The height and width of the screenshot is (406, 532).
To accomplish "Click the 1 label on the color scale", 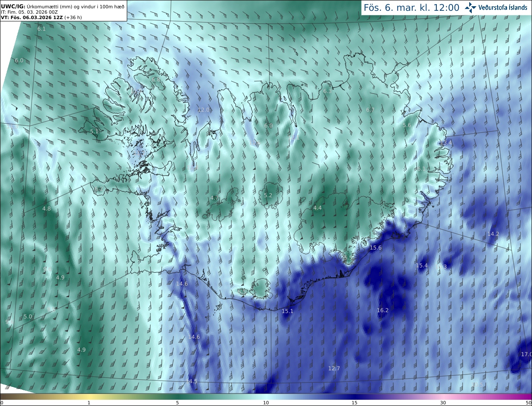I will pos(89,403).
